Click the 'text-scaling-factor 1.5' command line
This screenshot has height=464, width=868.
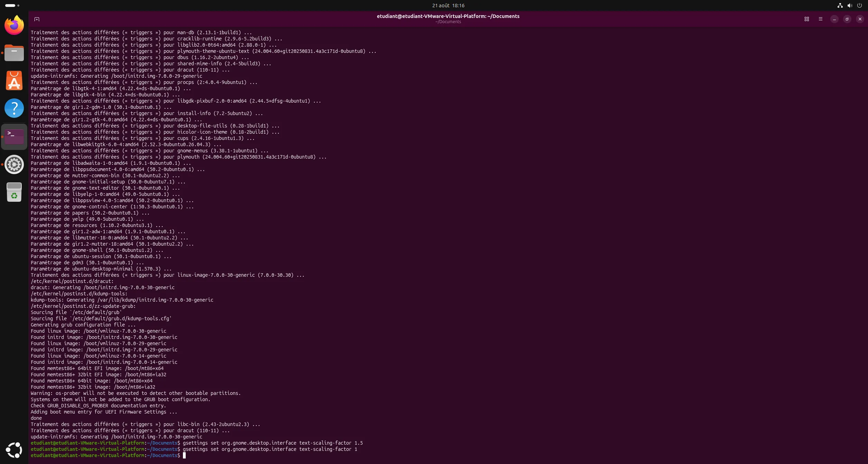(197, 443)
